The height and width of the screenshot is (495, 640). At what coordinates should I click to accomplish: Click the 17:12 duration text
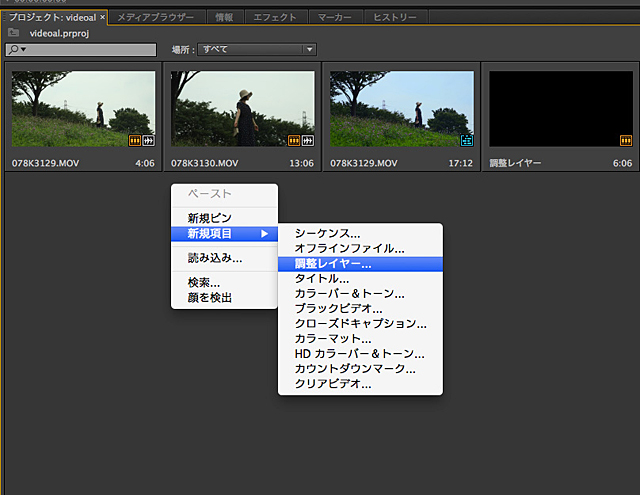tap(461, 163)
